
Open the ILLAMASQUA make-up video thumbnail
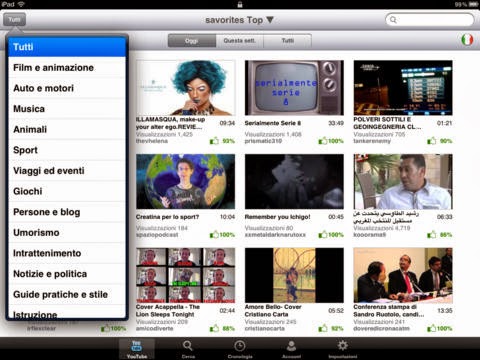(185, 88)
